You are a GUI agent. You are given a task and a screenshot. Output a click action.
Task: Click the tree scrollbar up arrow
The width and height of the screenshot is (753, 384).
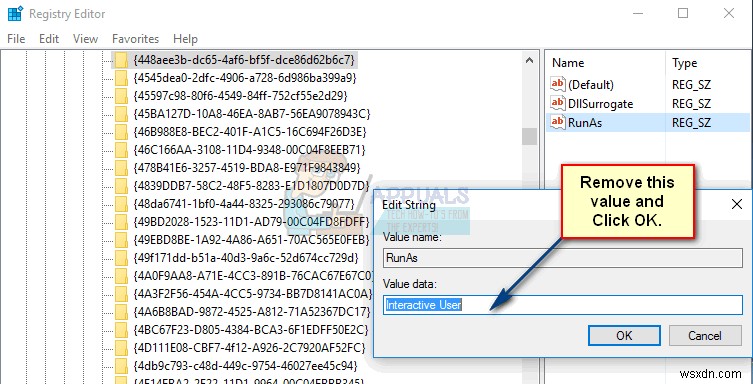530,60
